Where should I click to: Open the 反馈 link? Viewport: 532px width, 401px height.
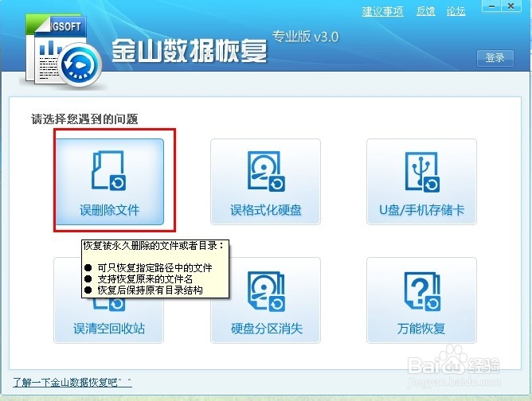click(x=426, y=11)
